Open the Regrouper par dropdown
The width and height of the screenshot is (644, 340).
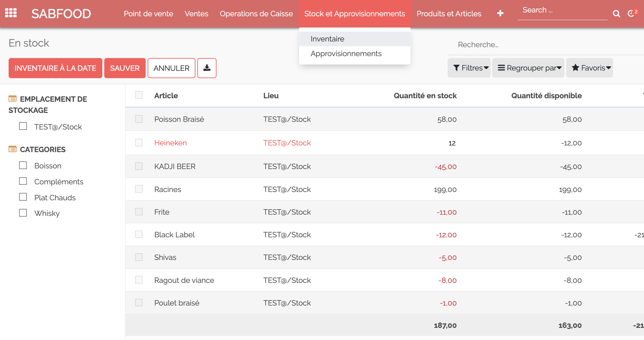tap(528, 68)
